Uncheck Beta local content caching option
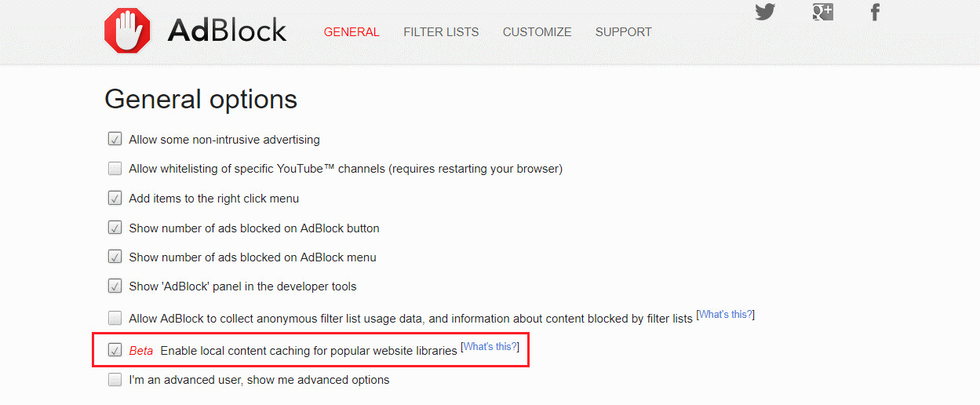Image resolution: width=980 pixels, height=405 pixels. 115,350
